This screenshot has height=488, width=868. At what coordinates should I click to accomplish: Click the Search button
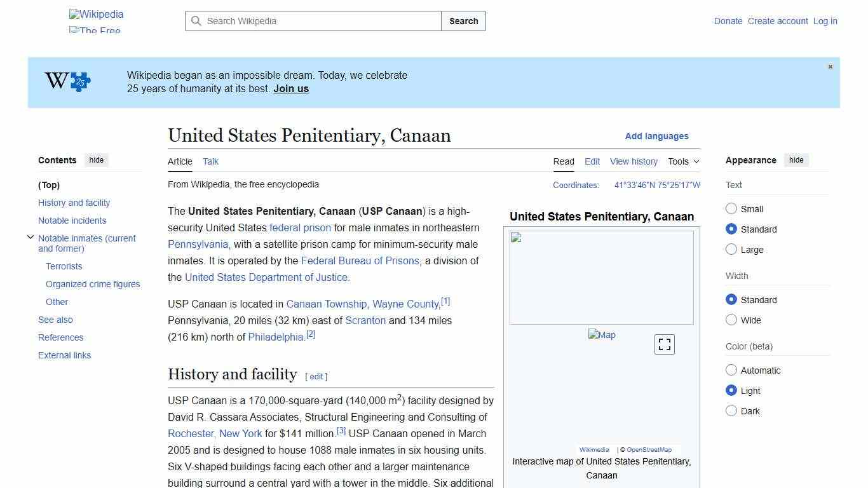[463, 21]
